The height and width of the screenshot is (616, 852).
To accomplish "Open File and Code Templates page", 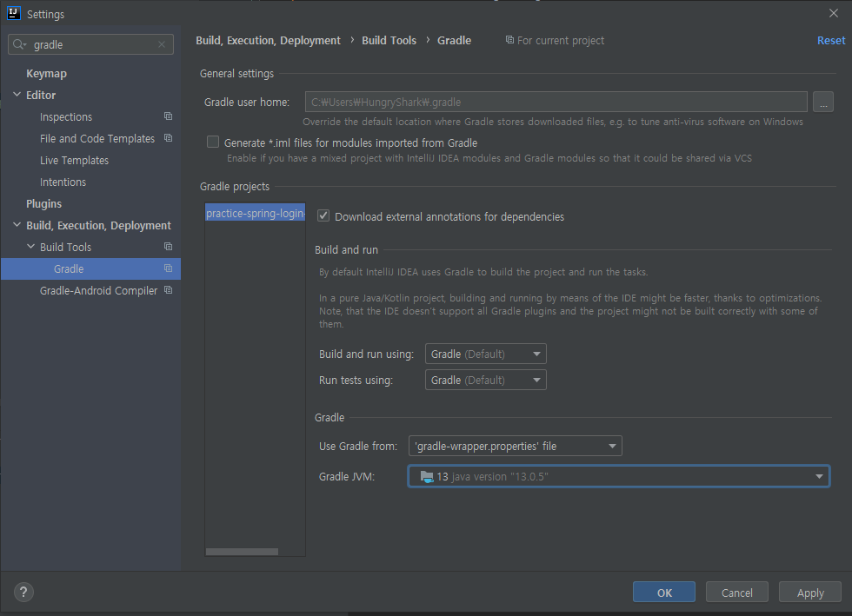I will tap(97, 138).
